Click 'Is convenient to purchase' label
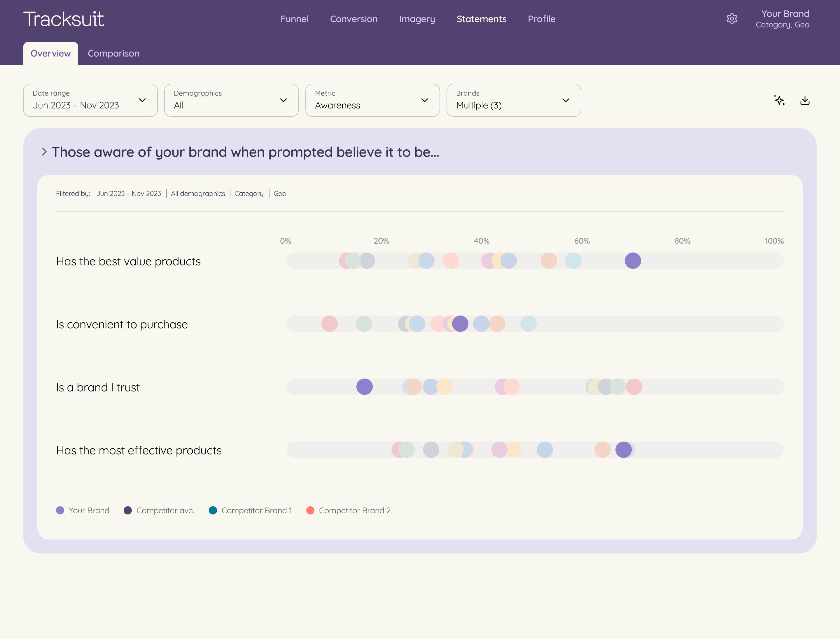This screenshot has width=840, height=639. point(122,324)
